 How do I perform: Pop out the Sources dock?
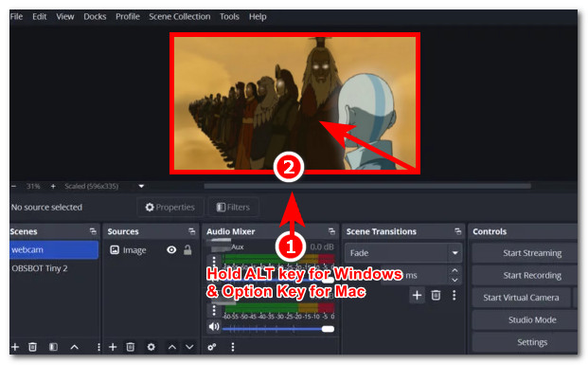click(191, 231)
